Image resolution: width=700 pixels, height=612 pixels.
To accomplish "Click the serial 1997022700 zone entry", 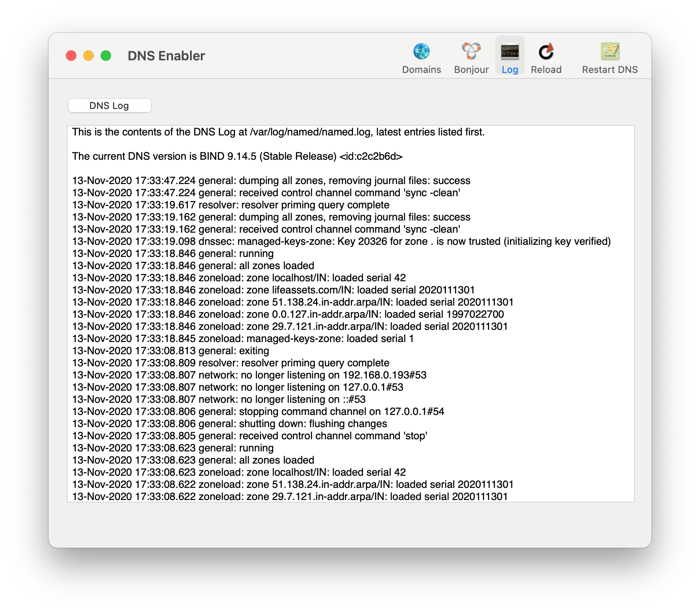I will pyautogui.click(x=288, y=314).
